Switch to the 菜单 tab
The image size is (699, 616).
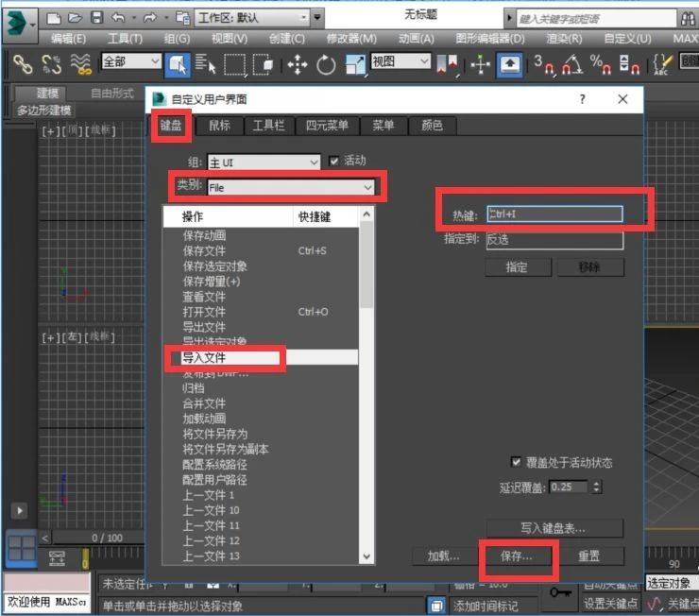[x=384, y=126]
